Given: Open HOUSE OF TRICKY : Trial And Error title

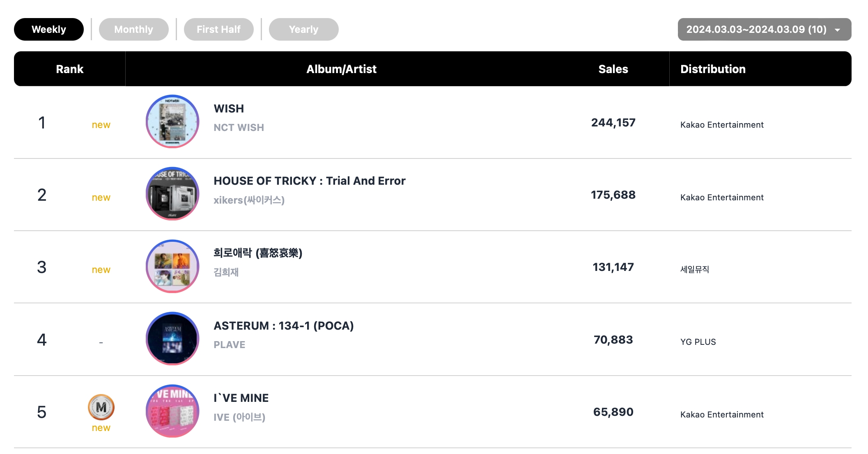Looking at the screenshot, I should [310, 181].
